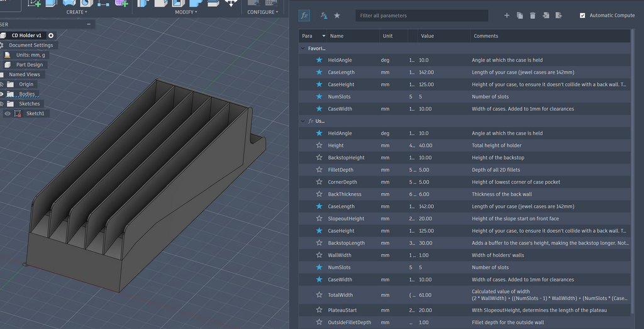Show favorite parameters with star filter icon
This screenshot has width=644, height=329.
pos(337,16)
